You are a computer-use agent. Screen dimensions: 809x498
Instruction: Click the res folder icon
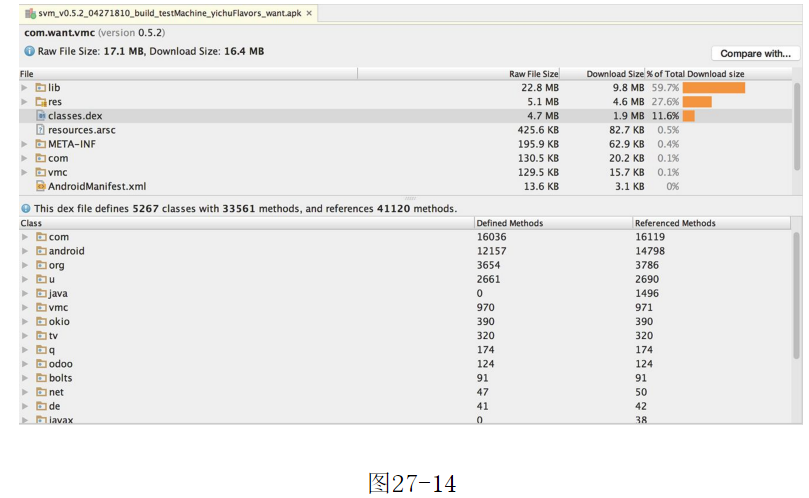click(x=41, y=102)
